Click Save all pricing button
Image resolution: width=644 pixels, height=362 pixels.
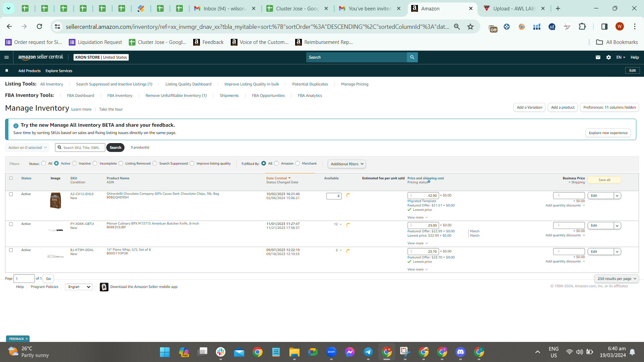coord(604,180)
